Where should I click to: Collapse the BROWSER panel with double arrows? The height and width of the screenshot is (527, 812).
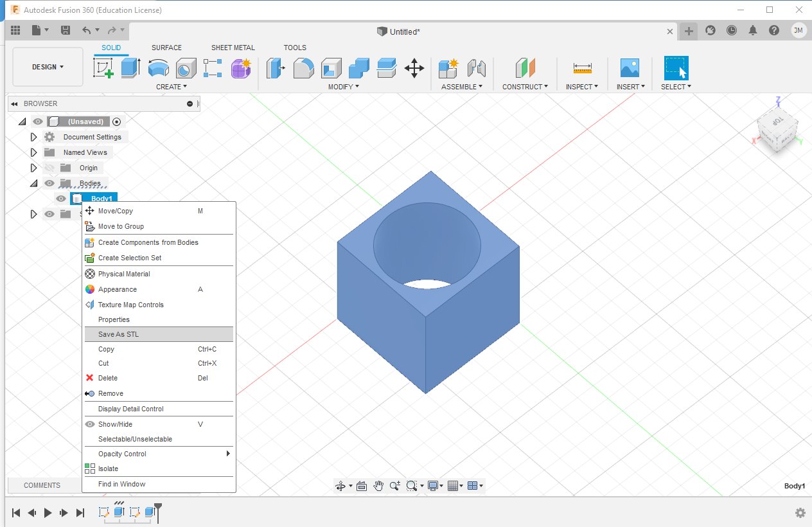pos(14,104)
